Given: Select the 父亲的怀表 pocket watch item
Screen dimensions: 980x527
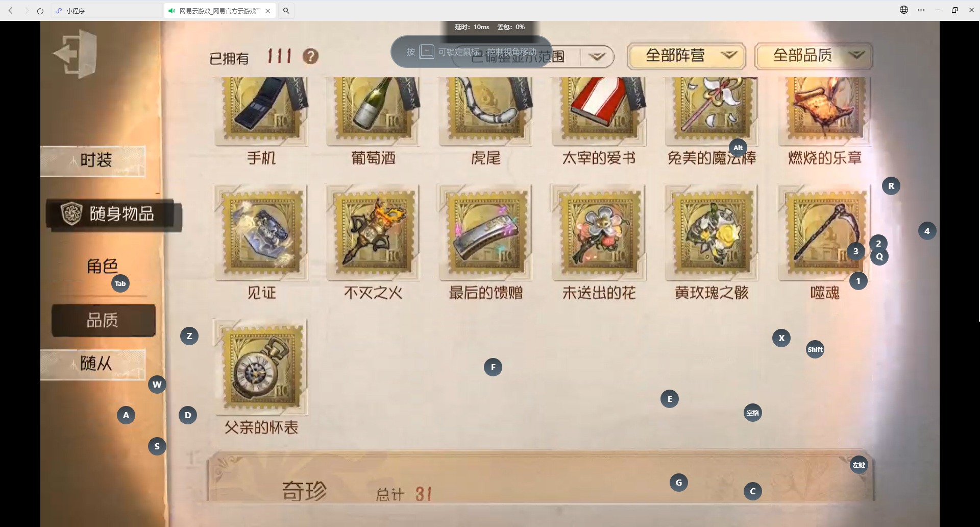Looking at the screenshot, I should coord(261,367).
